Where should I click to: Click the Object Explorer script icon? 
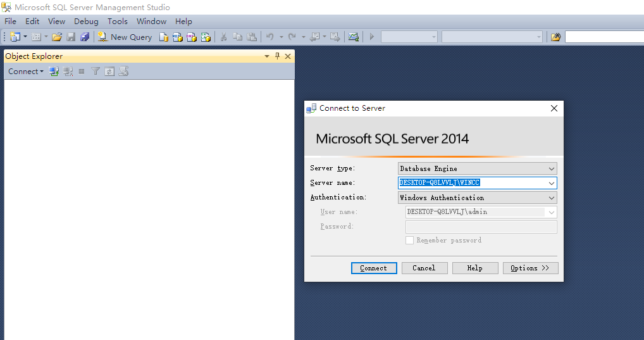[x=123, y=72]
